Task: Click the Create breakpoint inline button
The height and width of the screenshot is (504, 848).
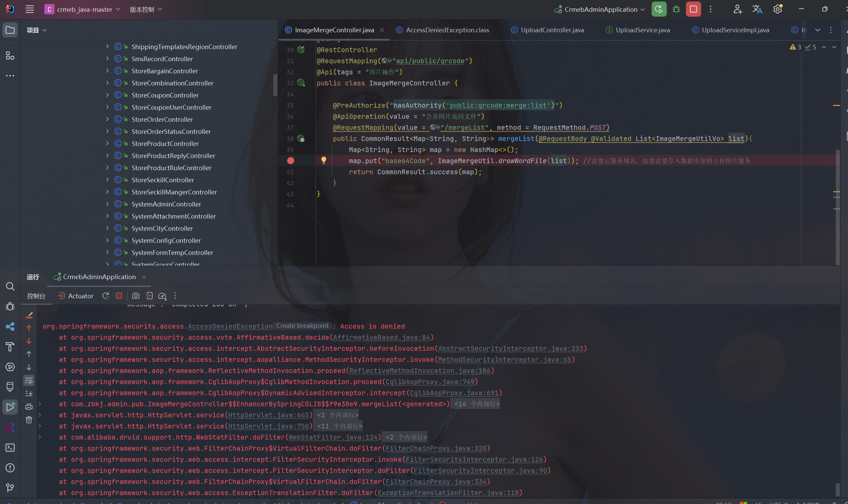Action: [x=302, y=326]
